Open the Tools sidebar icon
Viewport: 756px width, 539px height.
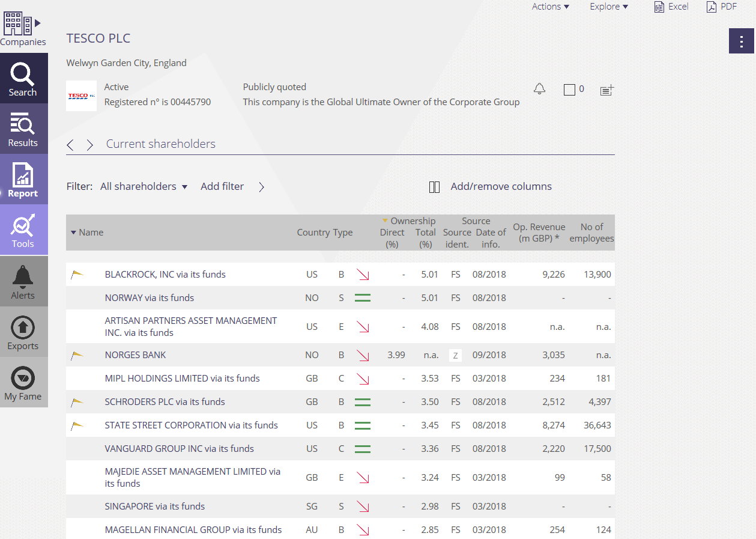tap(23, 230)
